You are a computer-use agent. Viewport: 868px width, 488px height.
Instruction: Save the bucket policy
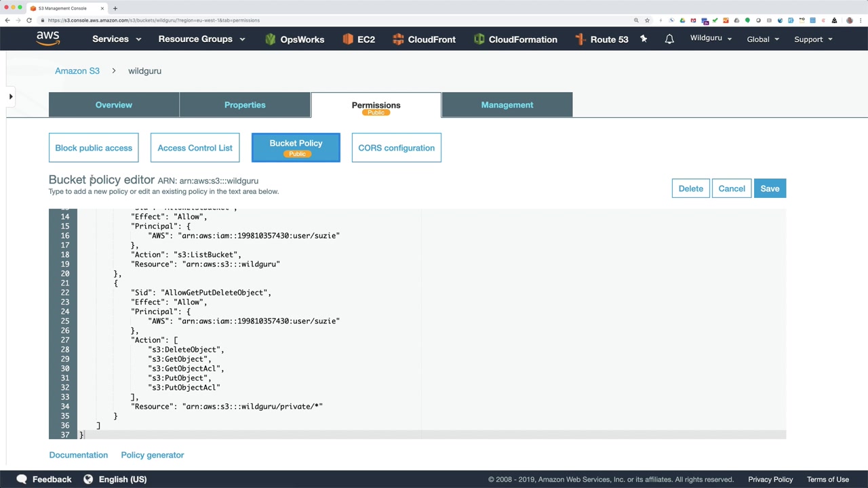point(770,188)
